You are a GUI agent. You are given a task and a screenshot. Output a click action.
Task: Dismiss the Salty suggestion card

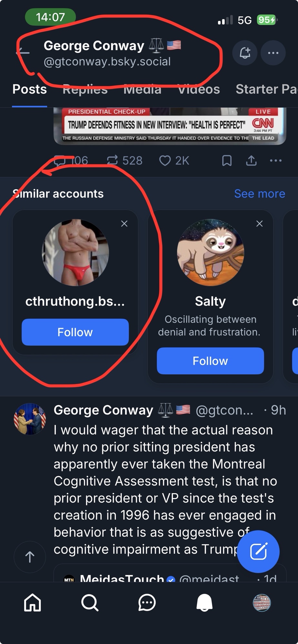(259, 223)
